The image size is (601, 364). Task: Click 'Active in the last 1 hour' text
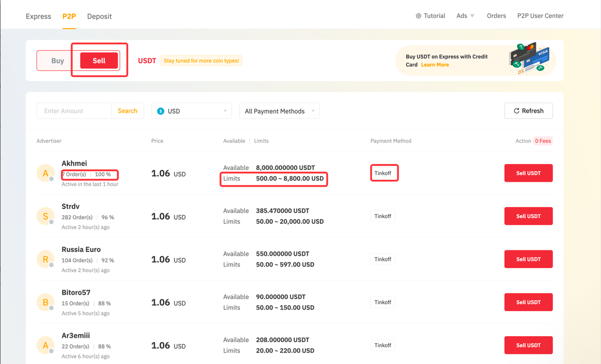point(90,184)
